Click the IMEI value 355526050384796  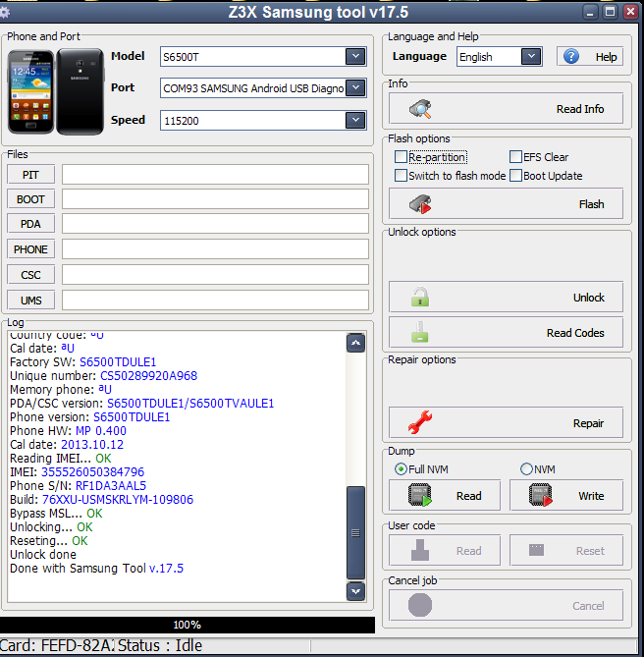tap(92, 471)
